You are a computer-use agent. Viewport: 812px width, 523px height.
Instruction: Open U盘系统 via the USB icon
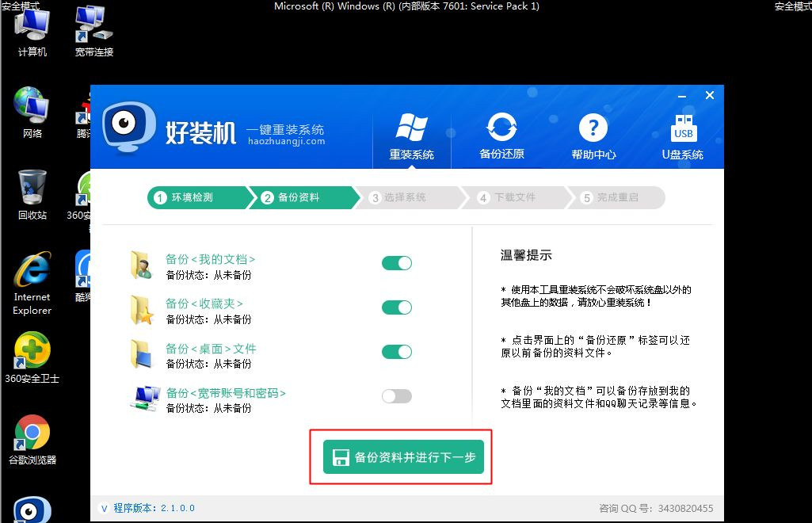click(x=683, y=127)
